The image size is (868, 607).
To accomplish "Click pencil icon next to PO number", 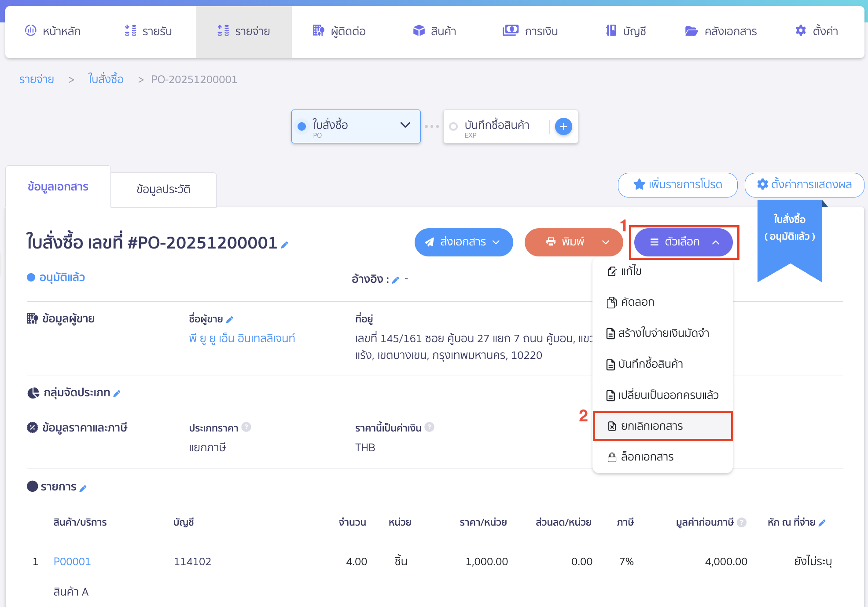I will [285, 245].
